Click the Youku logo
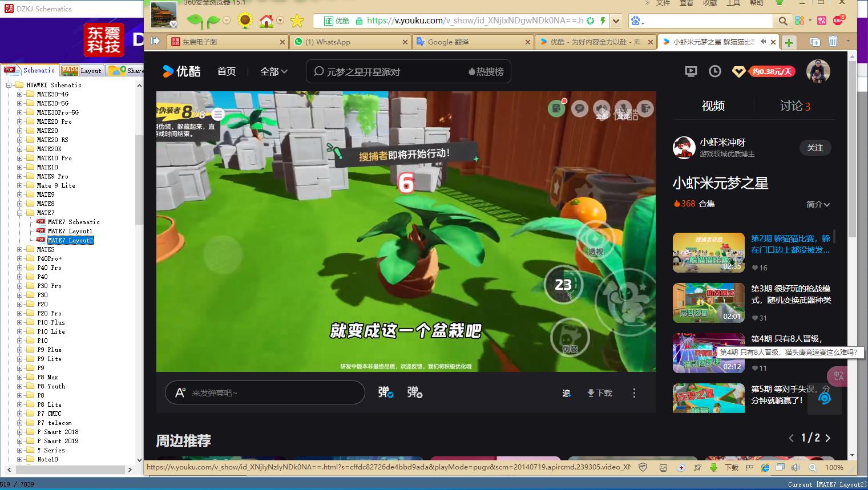The image size is (868, 490). [x=181, y=71]
